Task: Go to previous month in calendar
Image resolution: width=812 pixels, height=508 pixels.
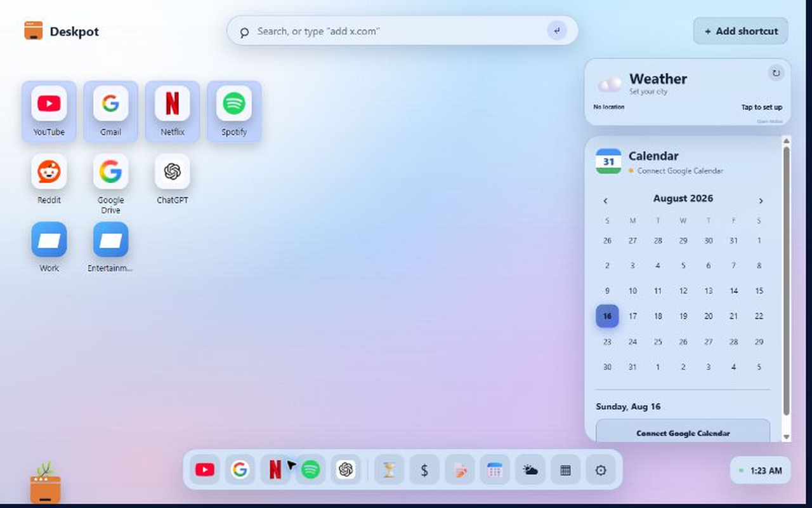Action: [x=605, y=201]
